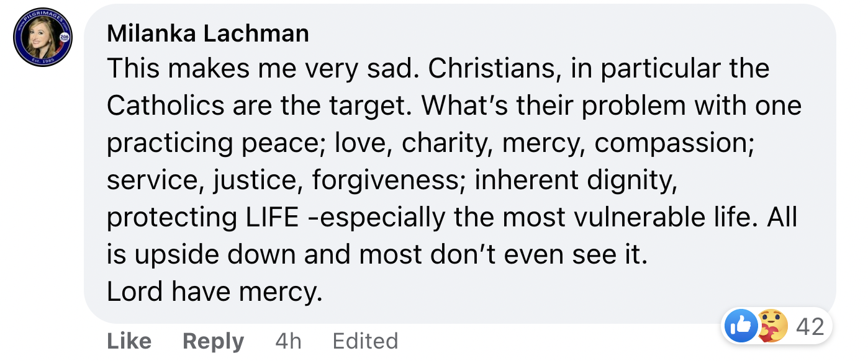Click the word Catholics in the comment
The width and height of the screenshot is (868, 361).
165,106
